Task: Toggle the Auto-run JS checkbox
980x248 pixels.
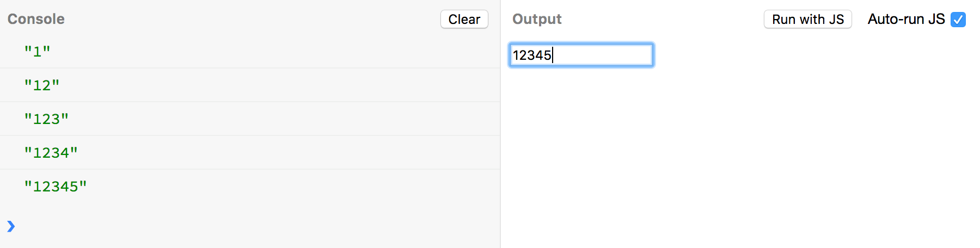Action: [958, 20]
